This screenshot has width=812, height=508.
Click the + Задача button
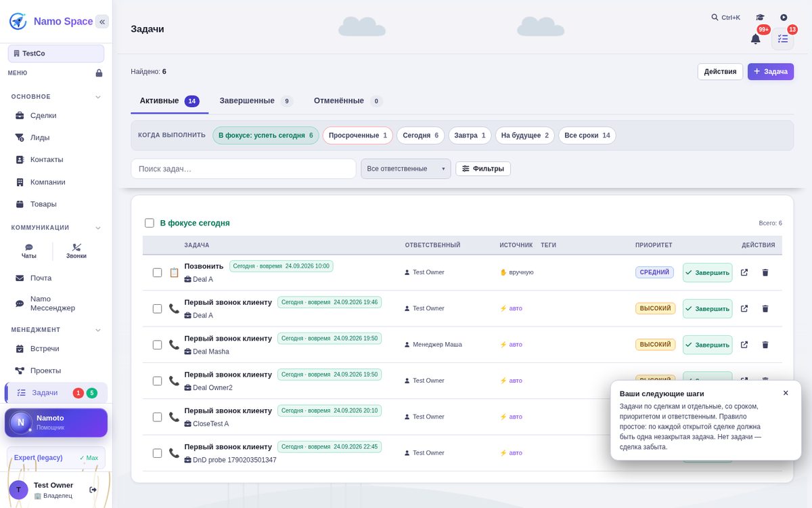[x=770, y=71]
